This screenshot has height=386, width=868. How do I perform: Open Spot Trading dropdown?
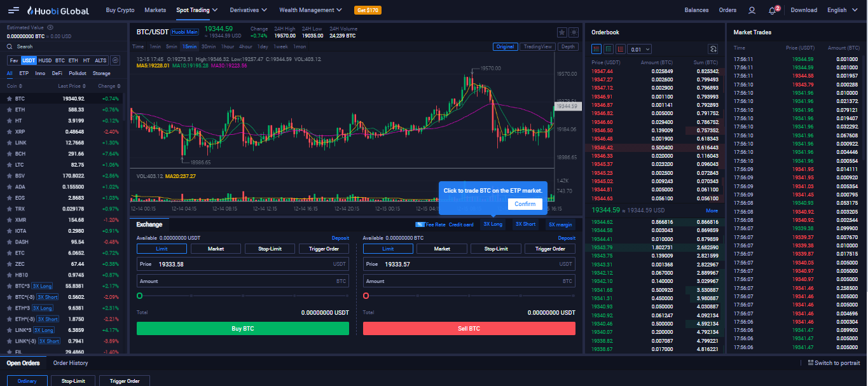[197, 10]
